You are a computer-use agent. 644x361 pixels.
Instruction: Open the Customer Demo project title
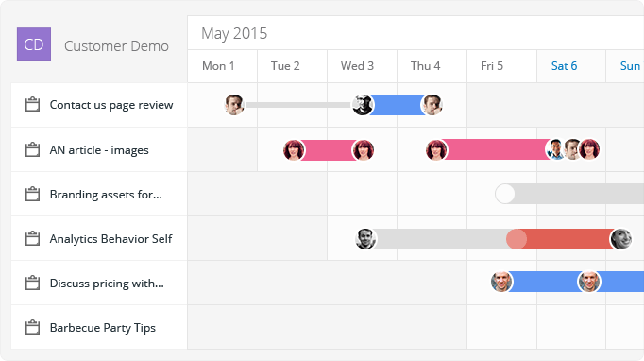click(116, 46)
